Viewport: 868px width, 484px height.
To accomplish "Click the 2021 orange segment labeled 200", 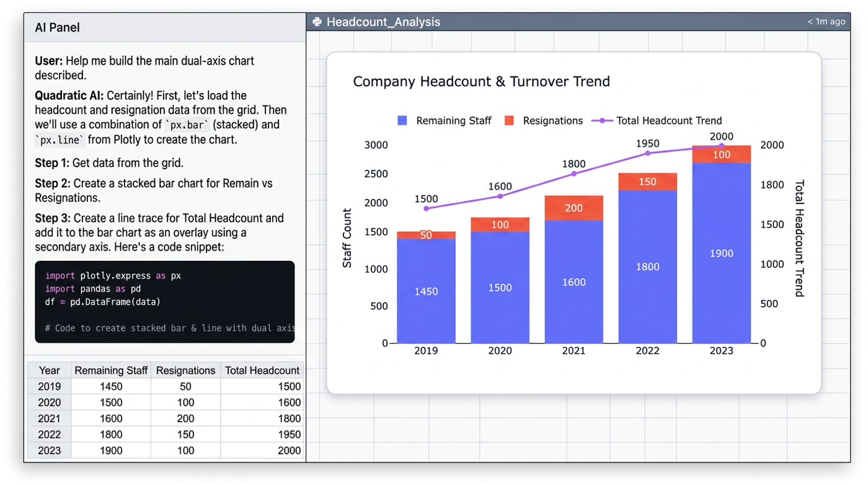I will click(x=573, y=208).
